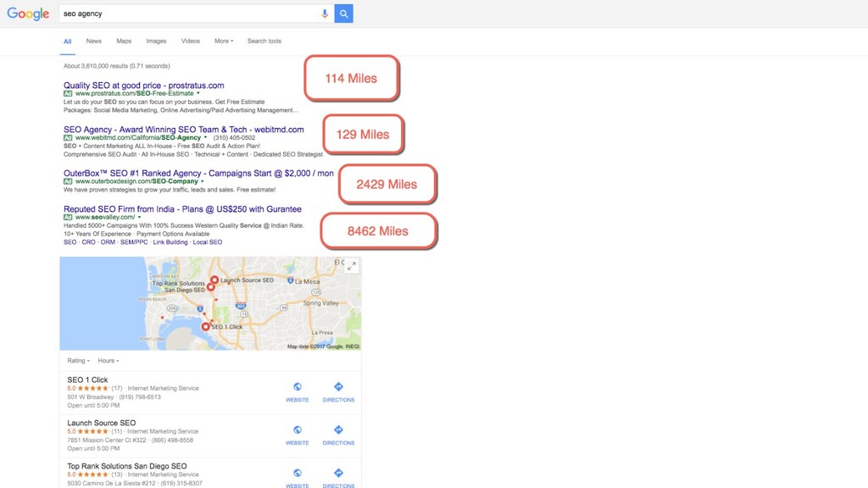The width and height of the screenshot is (868, 488).
Task: Expand prostratus.com ad URL dropdown arrow
Action: 198,93
